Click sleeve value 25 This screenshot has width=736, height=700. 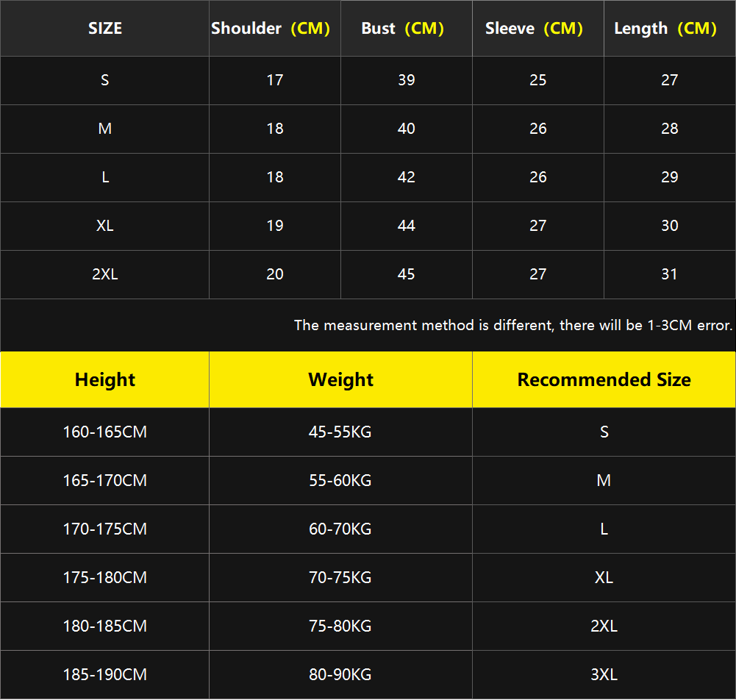click(538, 80)
